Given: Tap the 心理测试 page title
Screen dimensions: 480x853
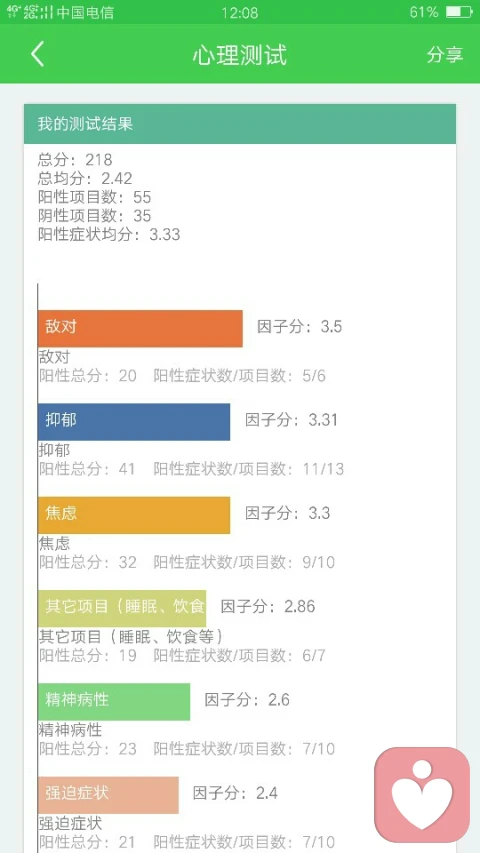Looking at the screenshot, I should click(239, 55).
